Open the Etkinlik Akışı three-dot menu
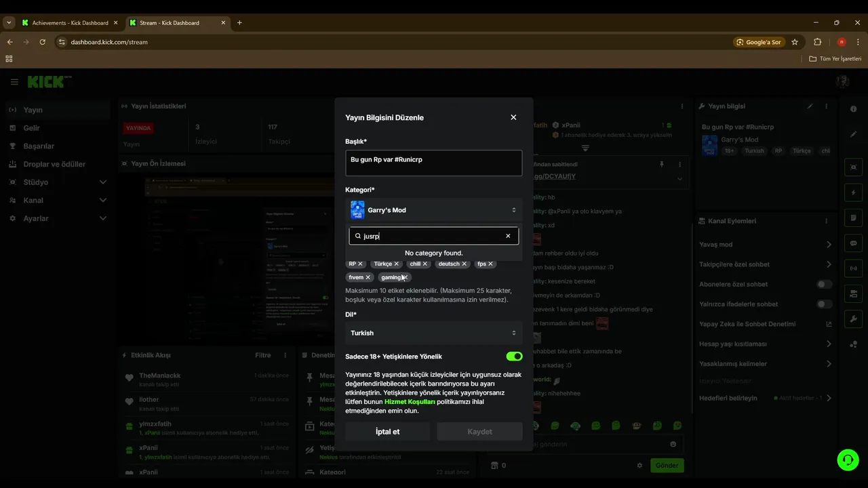Image resolution: width=868 pixels, height=488 pixels. coord(285,355)
